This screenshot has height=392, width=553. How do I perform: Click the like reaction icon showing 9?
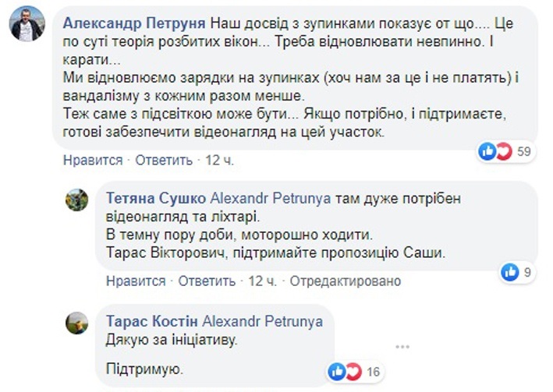pos(511,272)
